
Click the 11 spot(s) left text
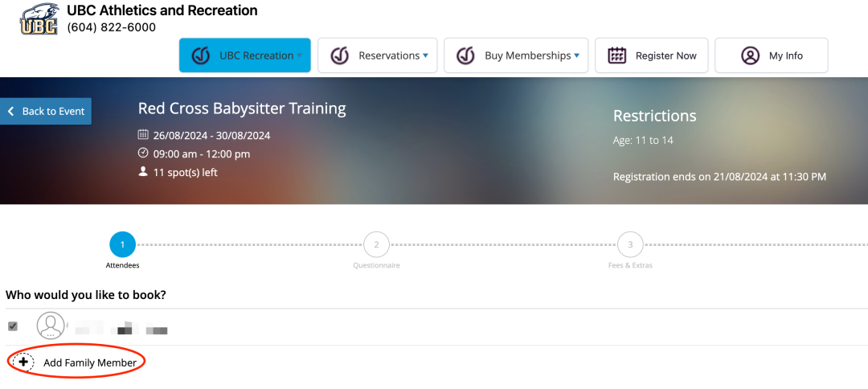pos(186,173)
